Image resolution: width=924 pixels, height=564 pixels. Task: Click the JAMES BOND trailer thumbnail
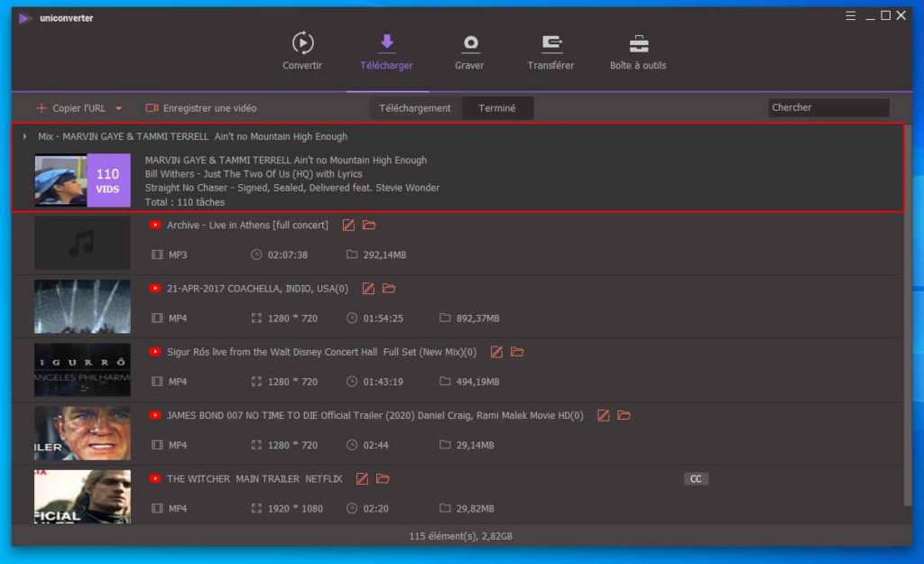point(82,434)
